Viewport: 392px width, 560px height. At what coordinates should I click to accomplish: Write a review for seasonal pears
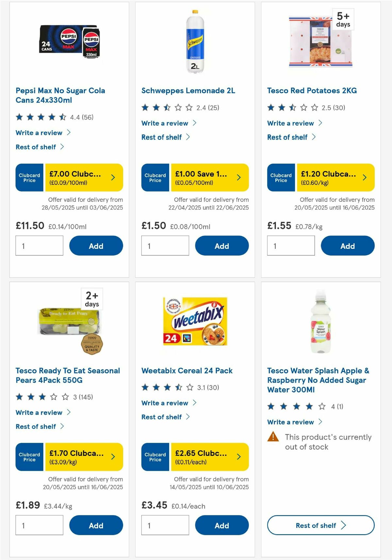[39, 412]
